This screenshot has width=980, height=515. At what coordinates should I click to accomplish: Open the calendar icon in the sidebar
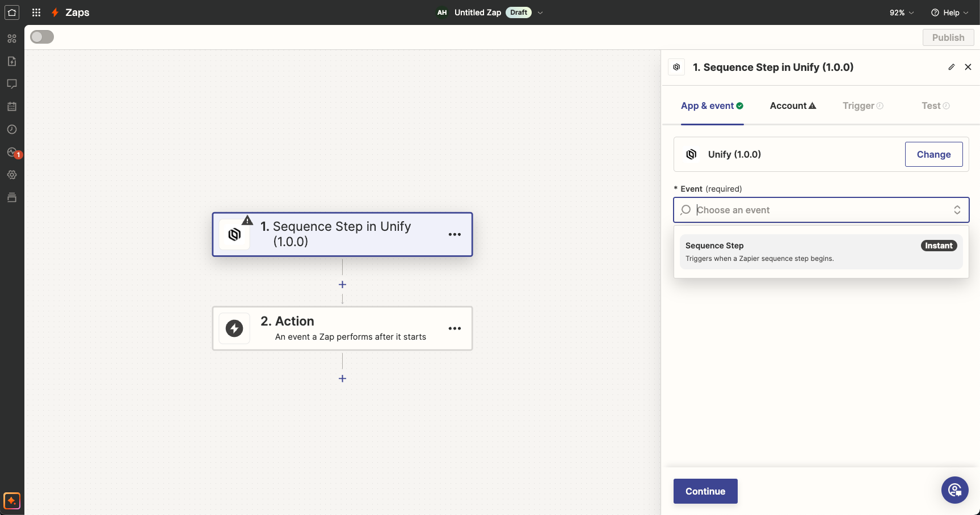[x=11, y=106]
